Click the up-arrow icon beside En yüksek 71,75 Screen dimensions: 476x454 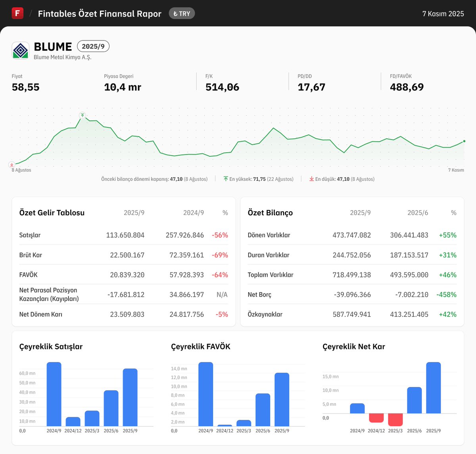tap(226, 179)
